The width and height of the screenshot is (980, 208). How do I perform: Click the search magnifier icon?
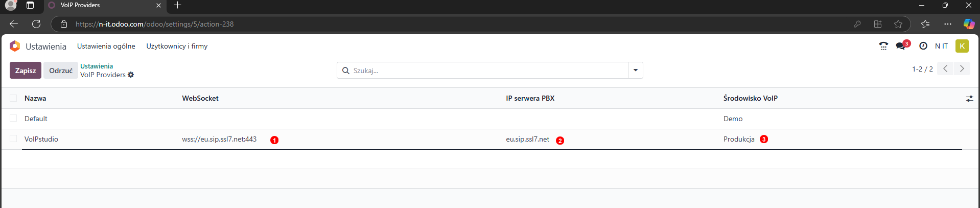[346, 71]
